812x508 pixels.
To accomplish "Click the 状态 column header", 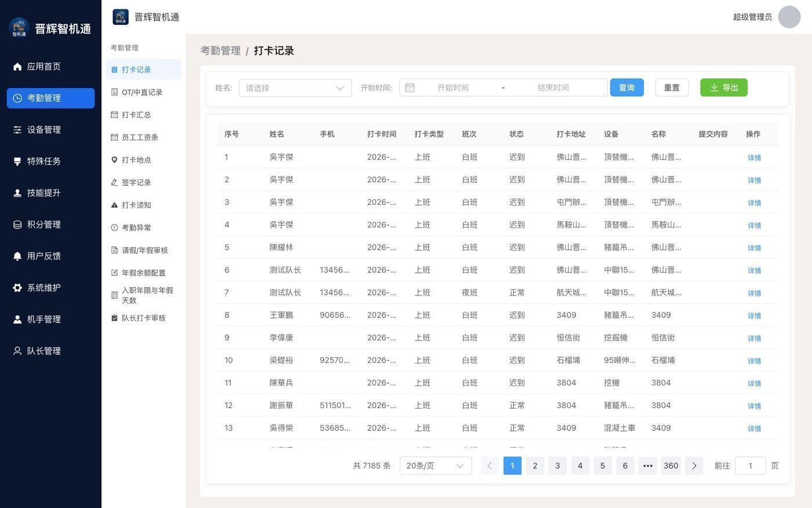I will tap(516, 134).
